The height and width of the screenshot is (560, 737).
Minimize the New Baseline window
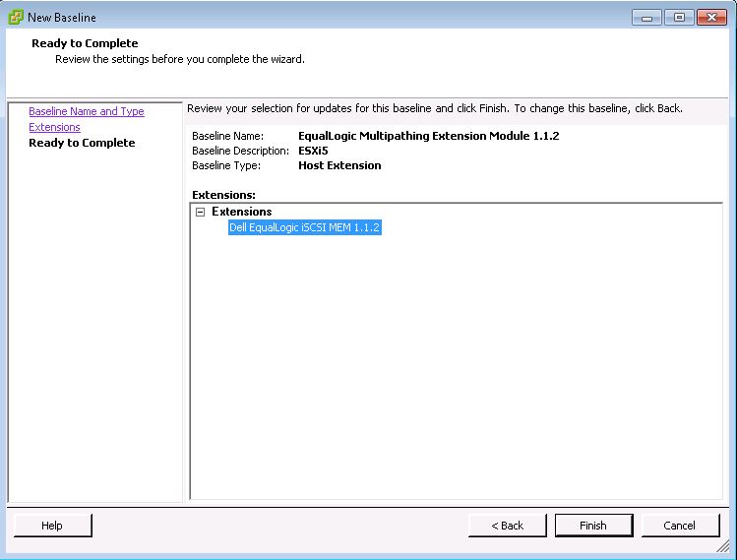pyautogui.click(x=646, y=18)
